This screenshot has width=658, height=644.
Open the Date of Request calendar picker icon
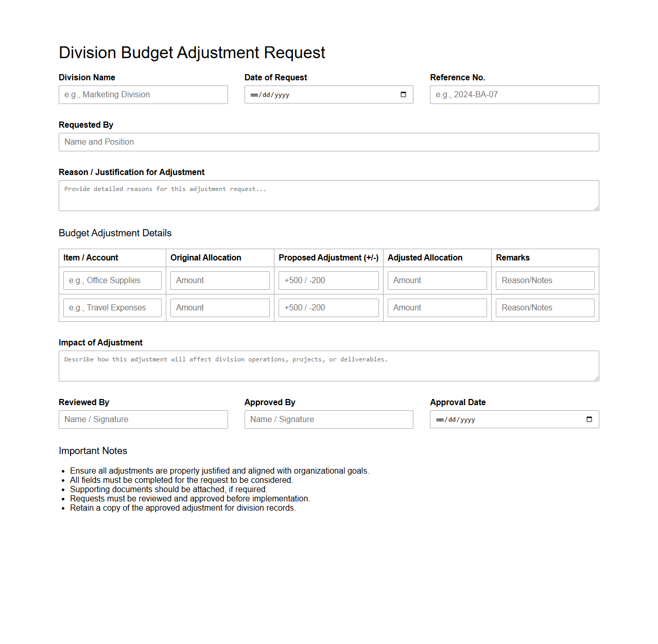pos(403,95)
